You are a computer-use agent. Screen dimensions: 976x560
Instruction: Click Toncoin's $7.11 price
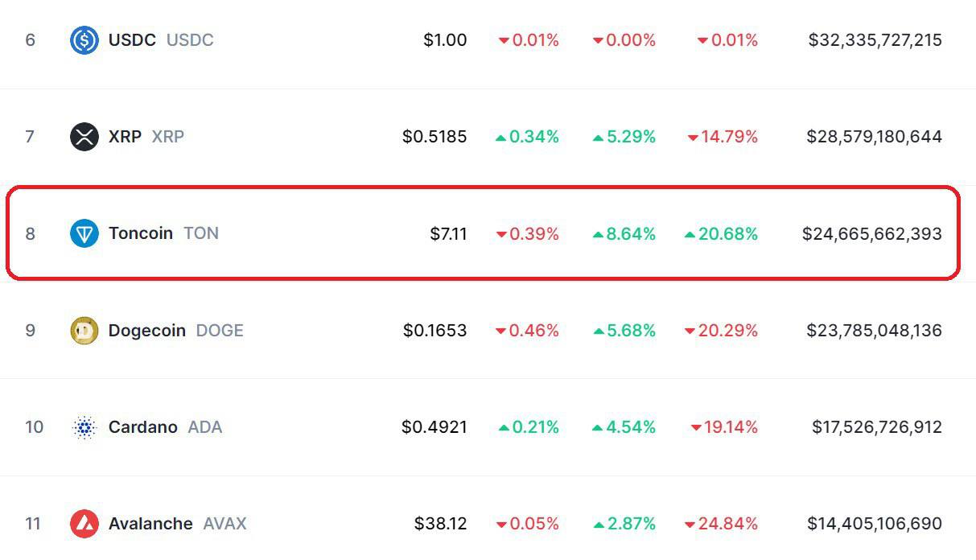tap(448, 234)
